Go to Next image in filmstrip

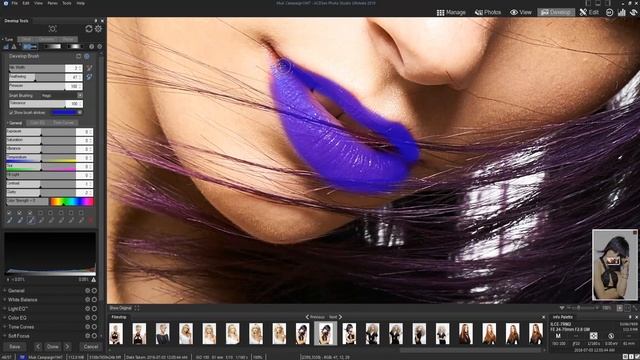(335, 317)
